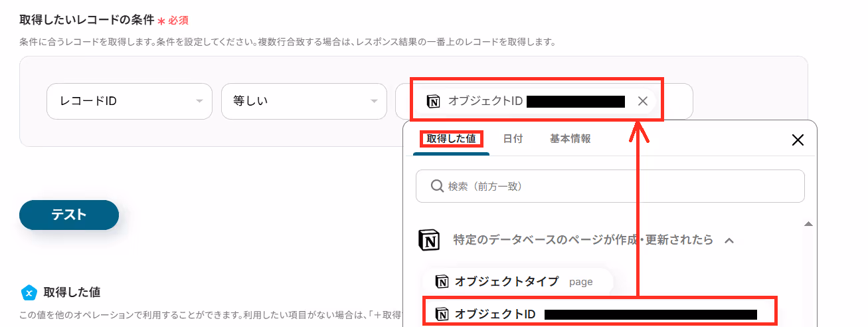Click Notion icon of オブジェクトID list item

[442, 314]
